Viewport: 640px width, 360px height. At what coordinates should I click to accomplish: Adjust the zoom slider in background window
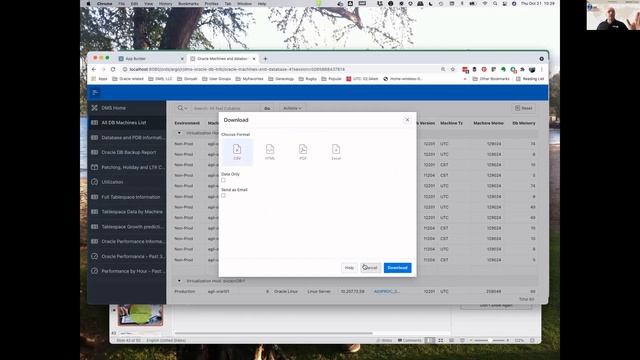click(490, 340)
